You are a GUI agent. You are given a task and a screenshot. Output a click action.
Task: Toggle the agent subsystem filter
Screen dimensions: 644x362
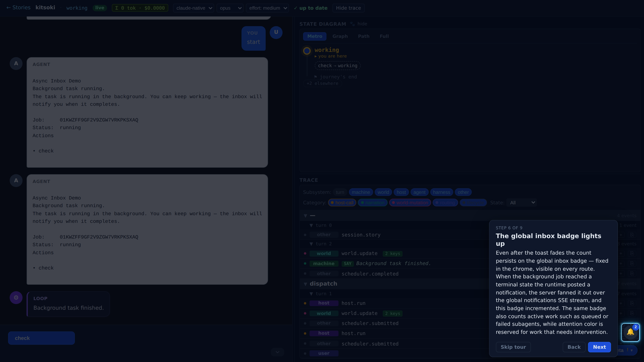419,192
